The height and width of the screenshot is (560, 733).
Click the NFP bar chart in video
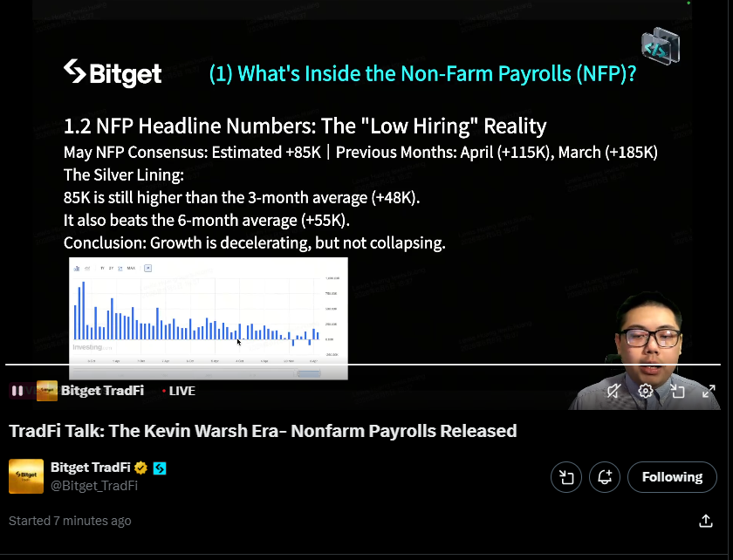tap(209, 318)
